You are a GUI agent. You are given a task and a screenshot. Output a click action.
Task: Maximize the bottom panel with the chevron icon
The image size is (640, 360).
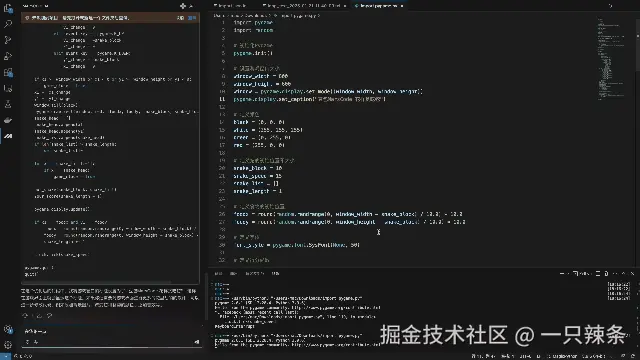(623, 273)
